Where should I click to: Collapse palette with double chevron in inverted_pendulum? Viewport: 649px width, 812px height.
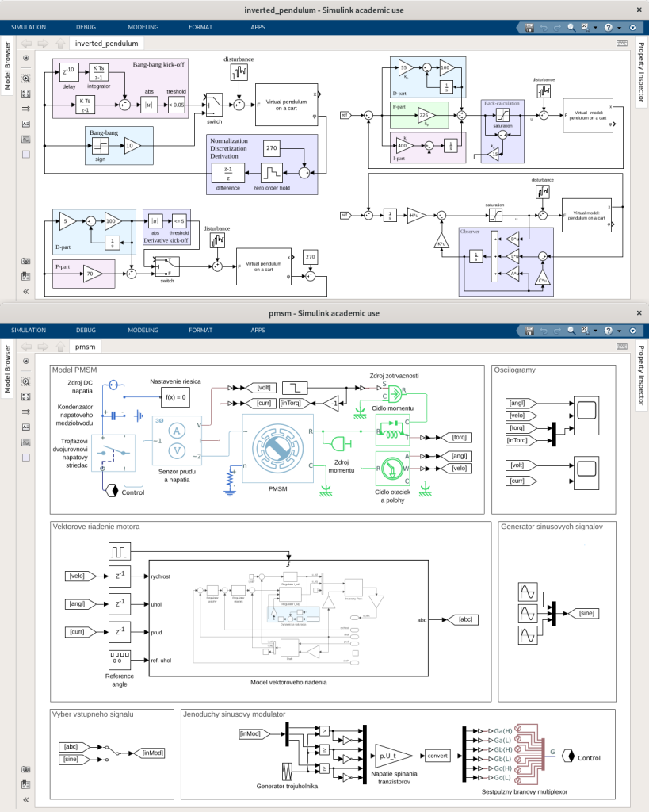point(26,291)
